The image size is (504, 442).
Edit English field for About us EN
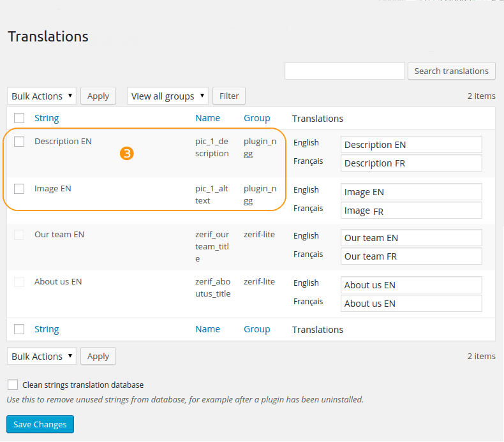411,285
